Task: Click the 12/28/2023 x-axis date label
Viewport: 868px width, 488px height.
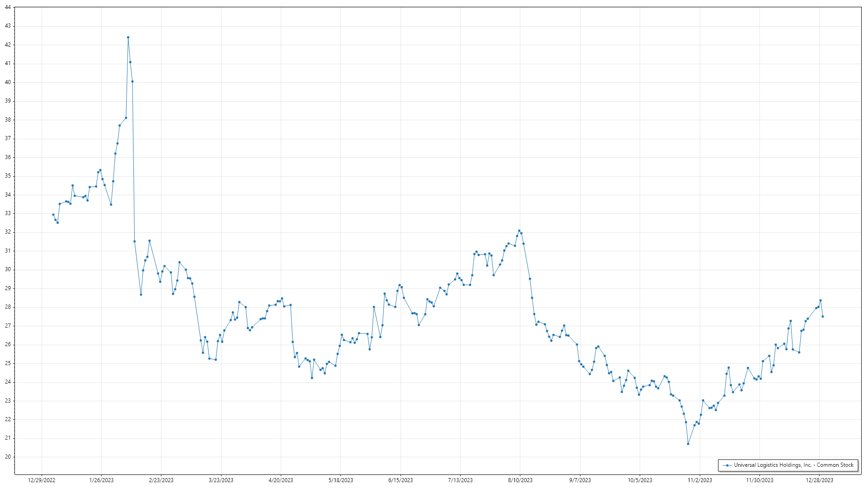Action: tap(819, 480)
